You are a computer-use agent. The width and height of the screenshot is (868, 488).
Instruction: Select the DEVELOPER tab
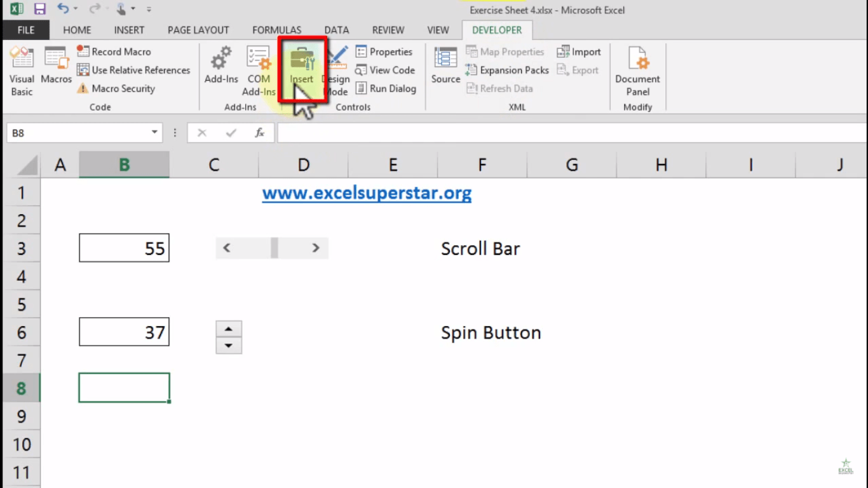(x=497, y=30)
